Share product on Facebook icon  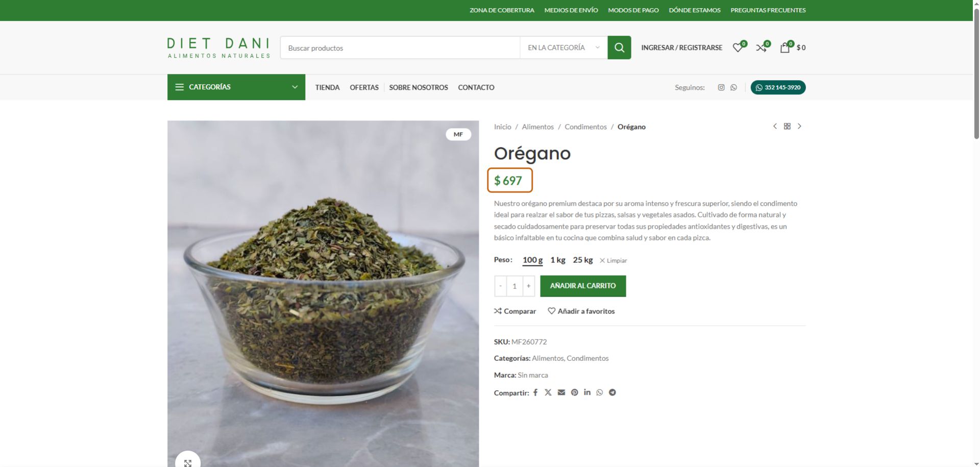point(535,392)
